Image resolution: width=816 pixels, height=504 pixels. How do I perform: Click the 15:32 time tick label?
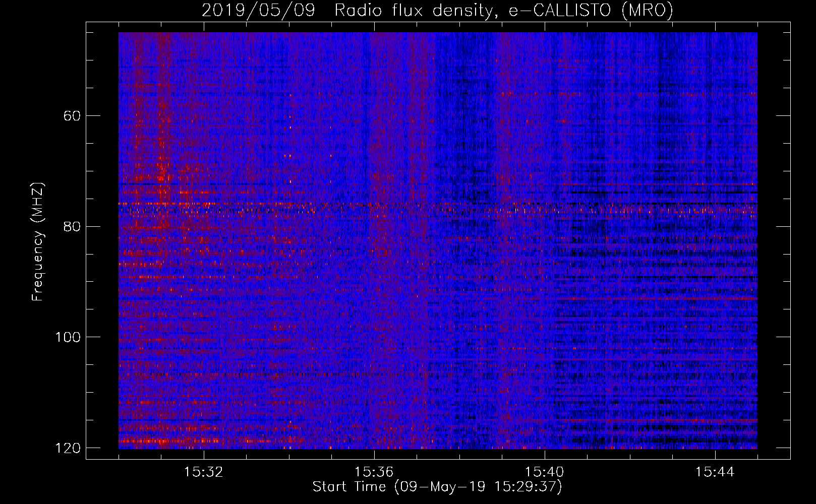coord(204,472)
